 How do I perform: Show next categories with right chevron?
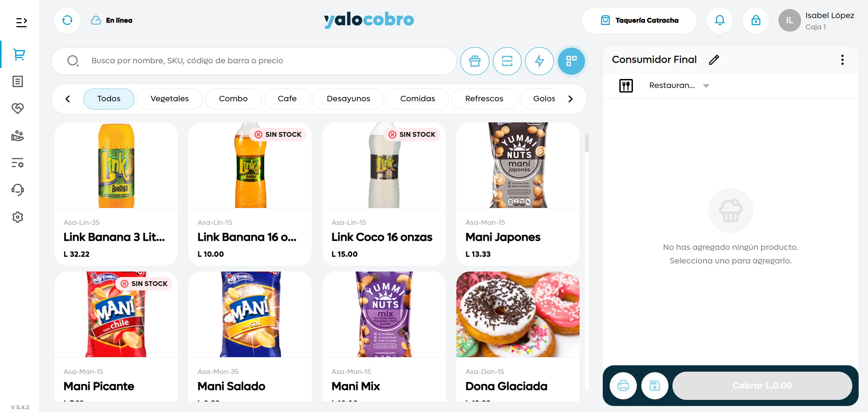point(570,99)
